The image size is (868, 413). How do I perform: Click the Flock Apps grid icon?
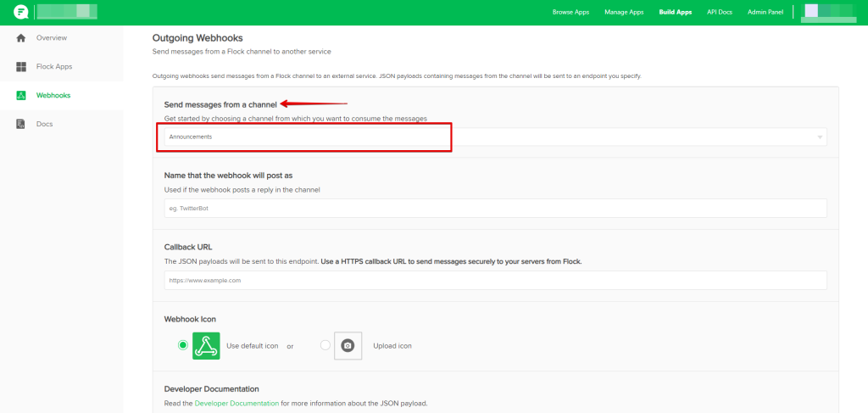21,66
